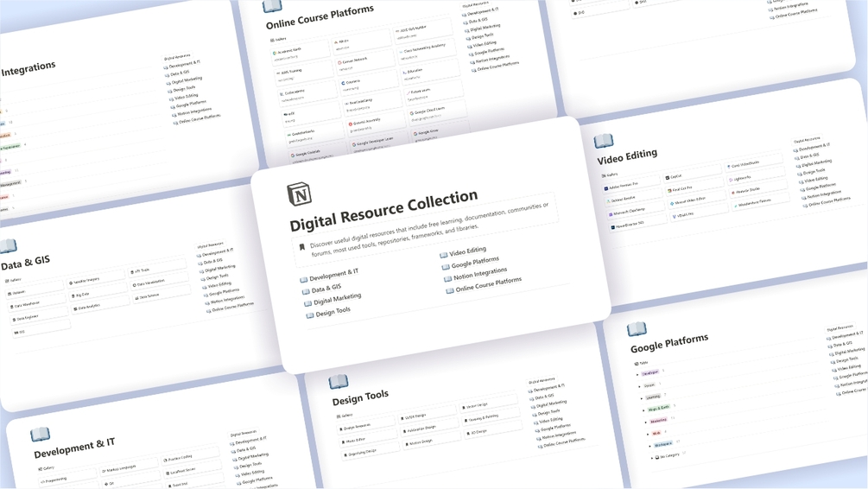Expand the Workspace group in Google Platforms
This screenshot has width=868, height=489.
(650, 446)
